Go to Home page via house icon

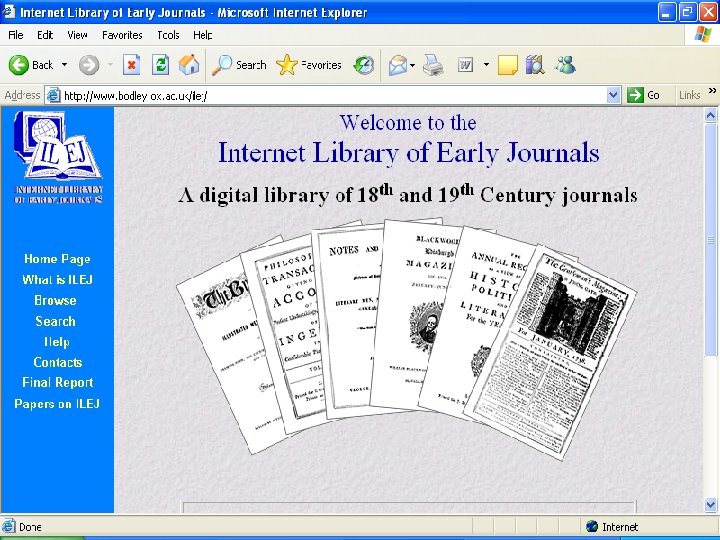coord(189,65)
